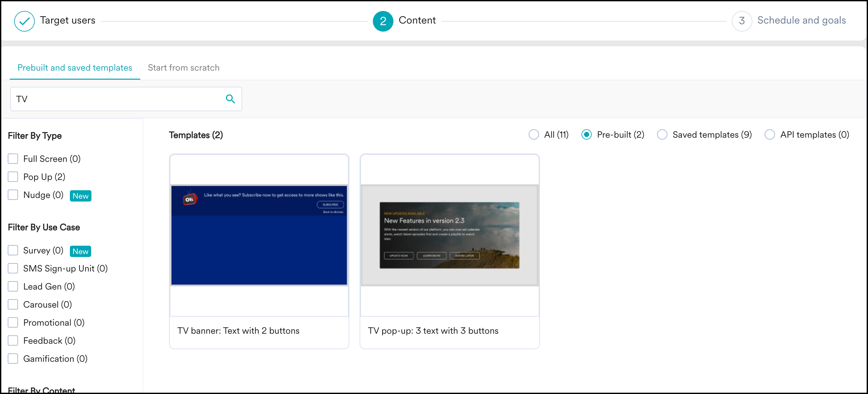The height and width of the screenshot is (394, 868).
Task: Click the Schedule and goals step label
Action: pyautogui.click(x=801, y=20)
